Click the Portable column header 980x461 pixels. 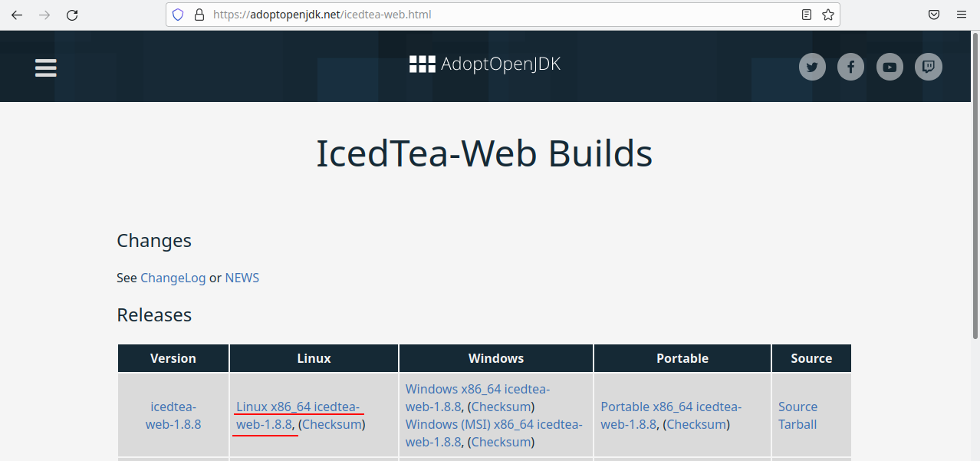682,358
